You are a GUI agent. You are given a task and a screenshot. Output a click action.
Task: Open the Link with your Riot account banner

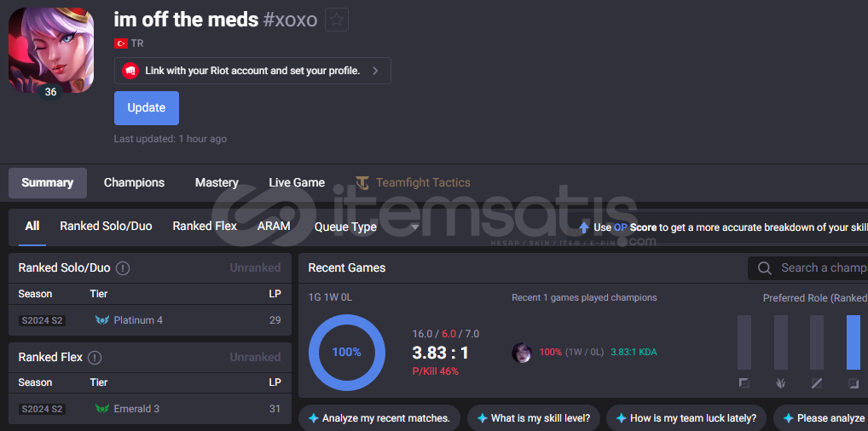pyautogui.click(x=252, y=71)
